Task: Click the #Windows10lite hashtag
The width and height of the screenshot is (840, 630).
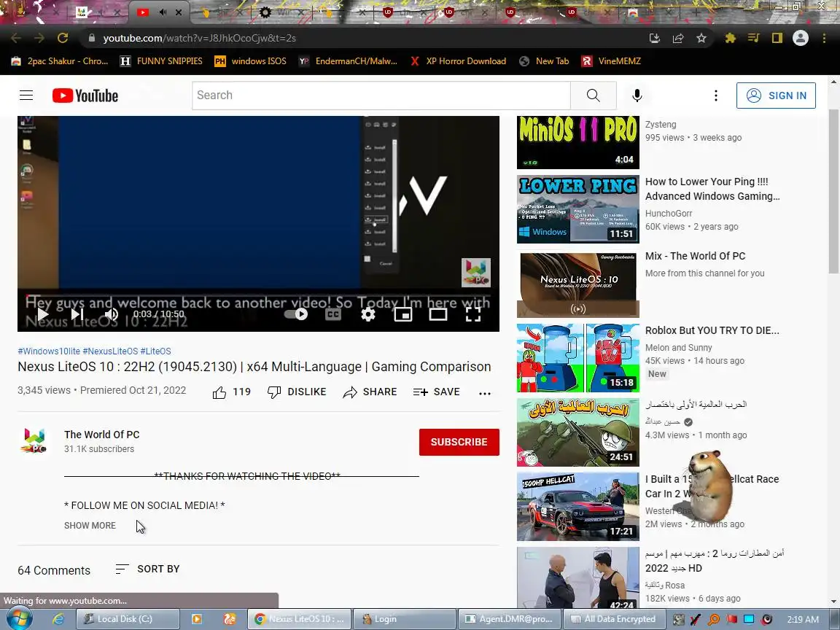Action: [49, 351]
